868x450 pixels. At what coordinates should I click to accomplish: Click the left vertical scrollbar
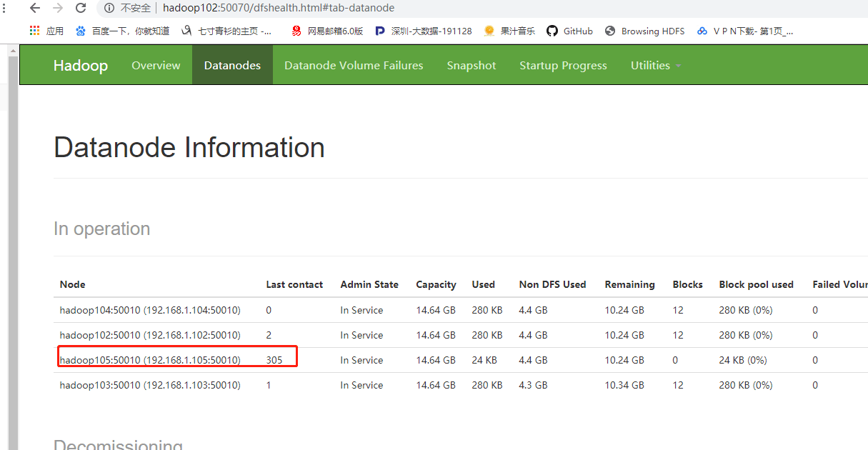click(x=12, y=246)
